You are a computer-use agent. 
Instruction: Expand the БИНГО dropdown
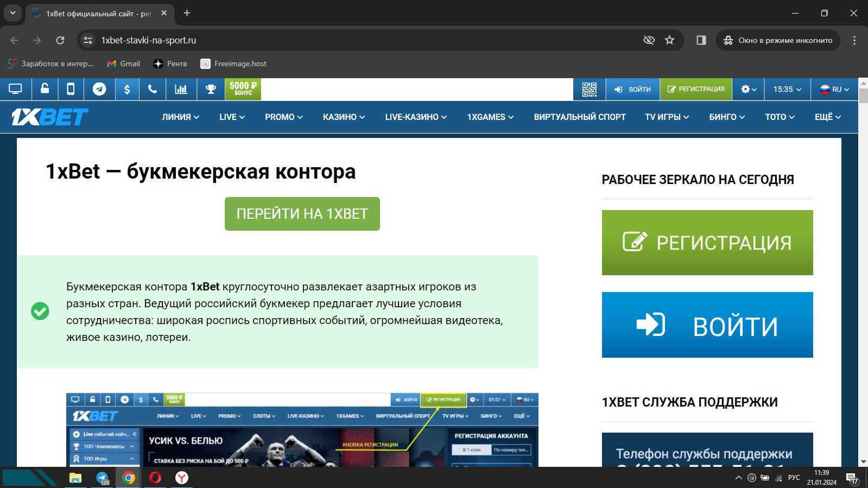[x=727, y=117]
